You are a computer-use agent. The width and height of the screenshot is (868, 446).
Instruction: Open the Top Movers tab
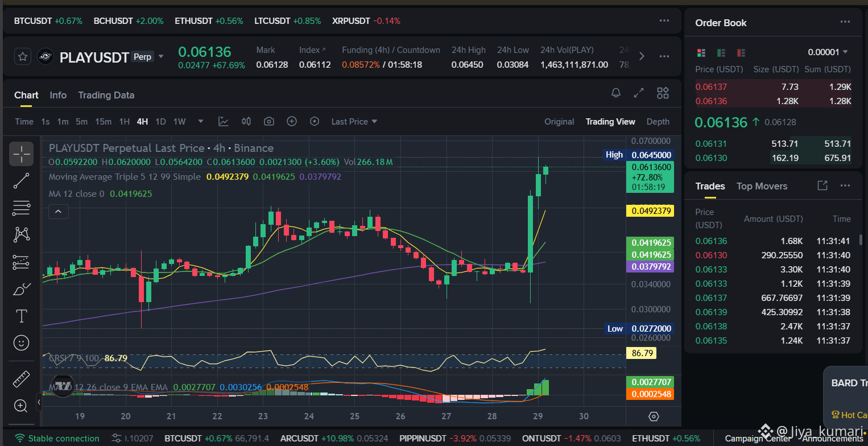(762, 186)
